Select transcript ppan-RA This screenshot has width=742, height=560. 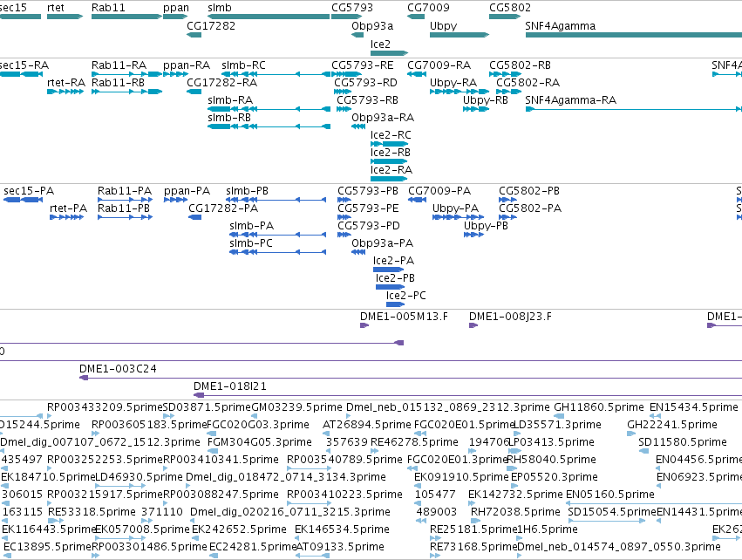click(175, 74)
